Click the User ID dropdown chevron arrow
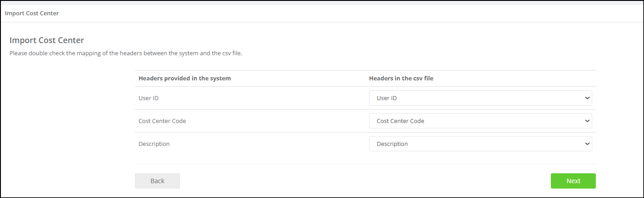This screenshot has width=644, height=198. coord(586,98)
